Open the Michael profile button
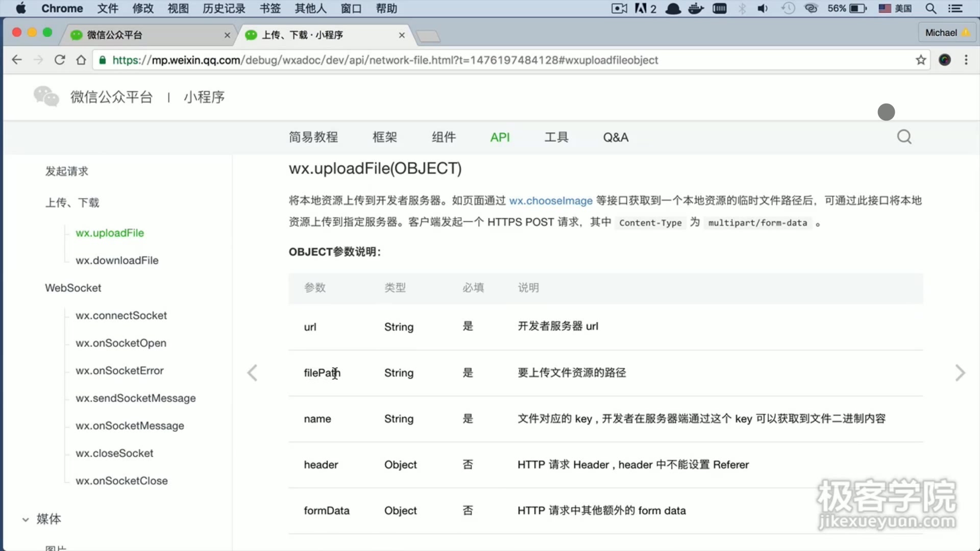 947,33
